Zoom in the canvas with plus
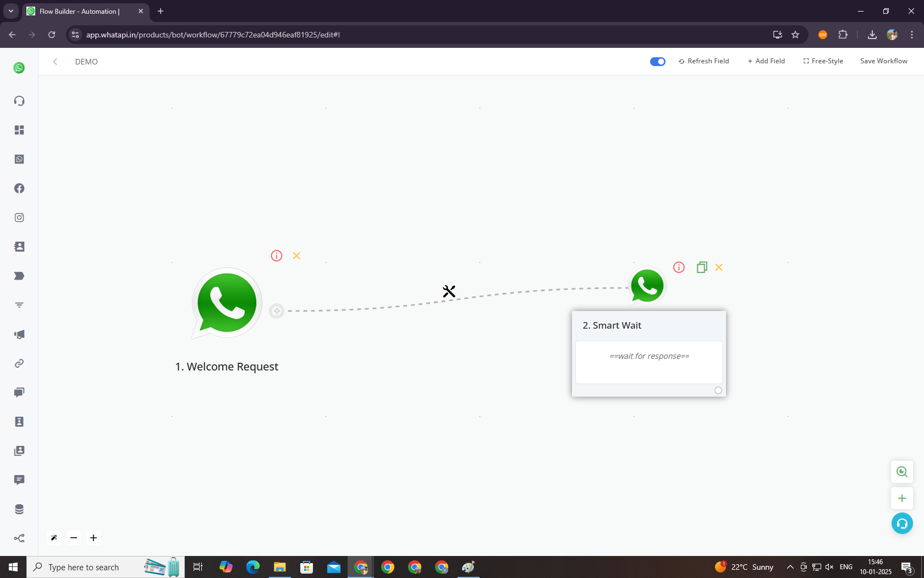Screen dimensions: 924x578 94,538
